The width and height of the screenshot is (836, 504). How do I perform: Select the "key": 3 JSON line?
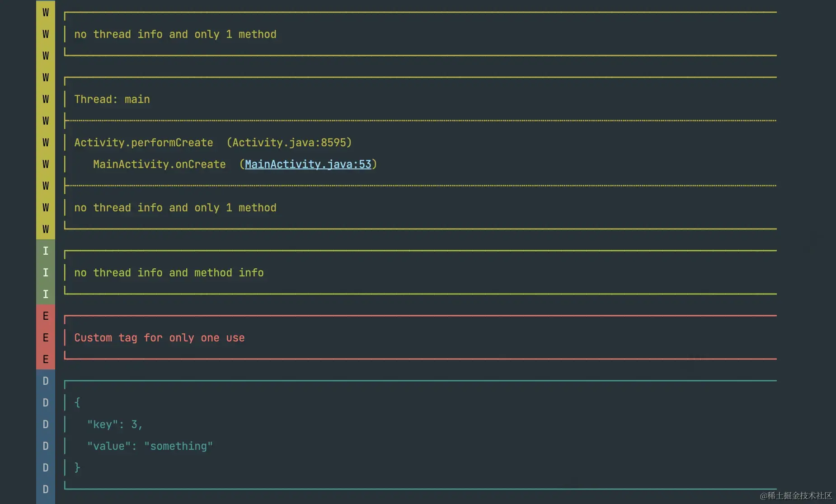point(115,425)
